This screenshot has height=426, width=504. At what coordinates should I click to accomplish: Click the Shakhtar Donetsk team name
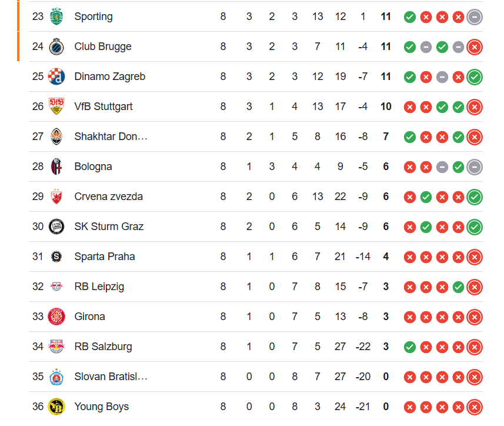pos(111,137)
